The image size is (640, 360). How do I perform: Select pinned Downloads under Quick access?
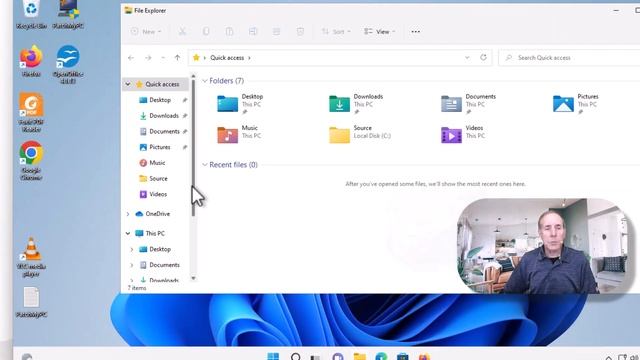164,116
